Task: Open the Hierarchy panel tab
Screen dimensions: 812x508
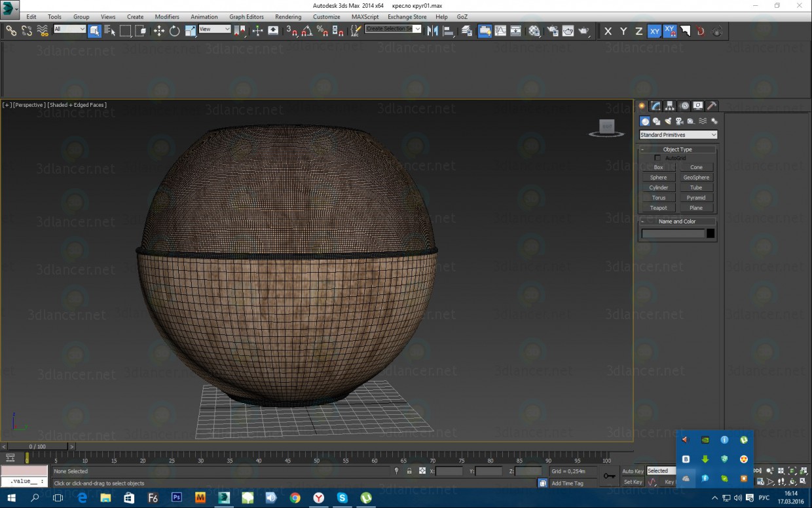Action: [x=670, y=106]
